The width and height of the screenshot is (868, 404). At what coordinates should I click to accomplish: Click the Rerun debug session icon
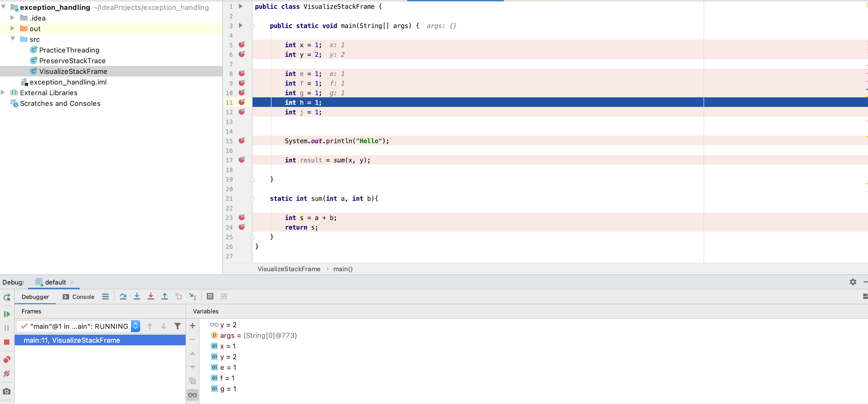pyautogui.click(x=7, y=297)
